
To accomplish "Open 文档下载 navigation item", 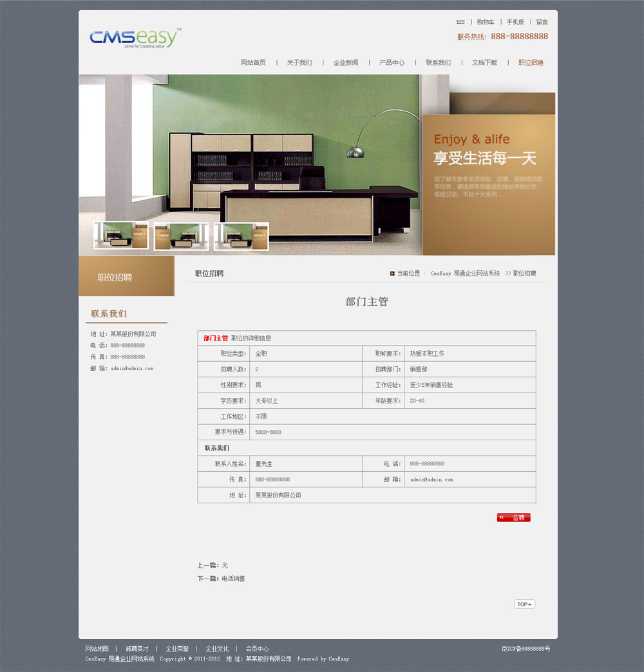I will (484, 62).
